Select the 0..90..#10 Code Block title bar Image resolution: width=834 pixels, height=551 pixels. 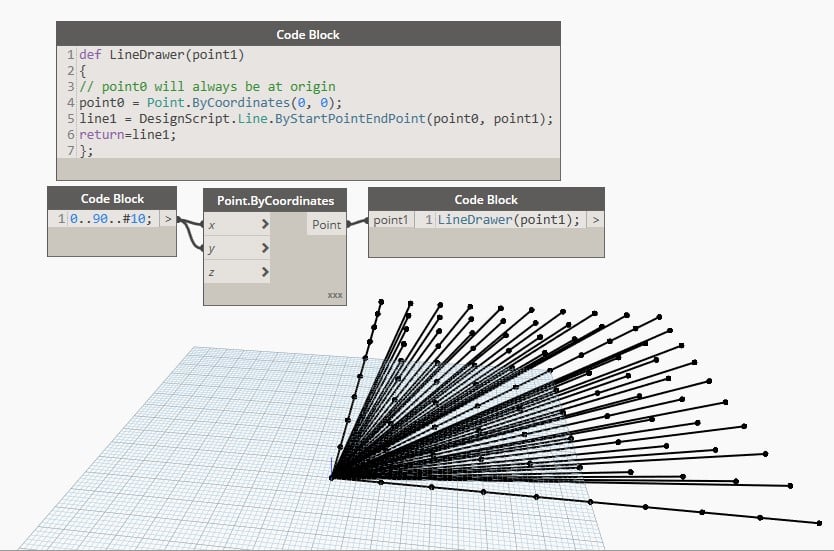point(112,198)
